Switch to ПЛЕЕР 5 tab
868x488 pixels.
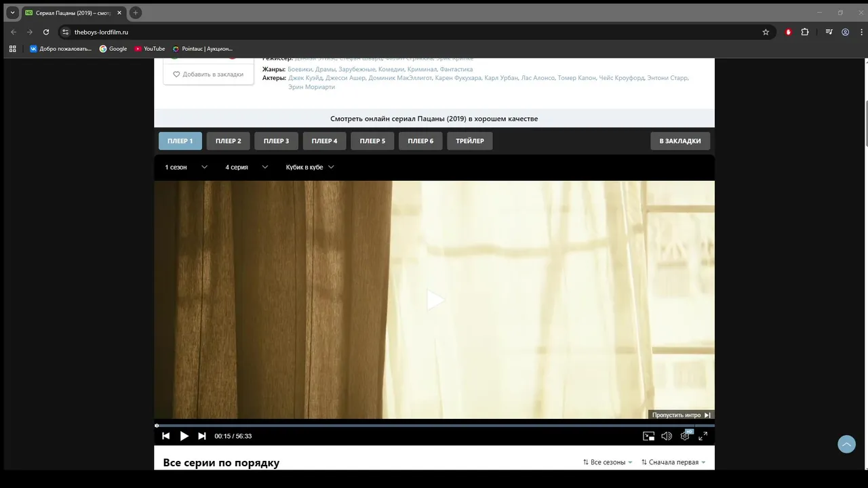[372, 141]
